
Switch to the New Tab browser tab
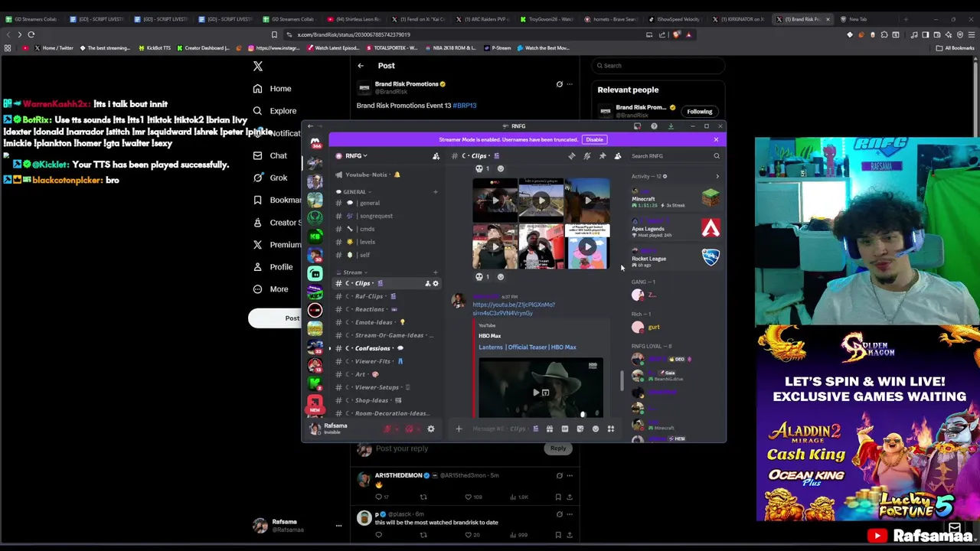click(865, 19)
